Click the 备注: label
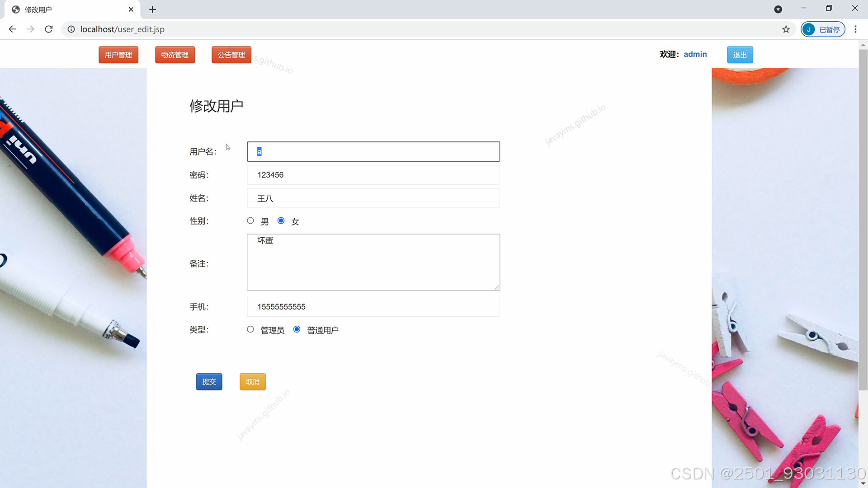The image size is (868, 488). 199,264
